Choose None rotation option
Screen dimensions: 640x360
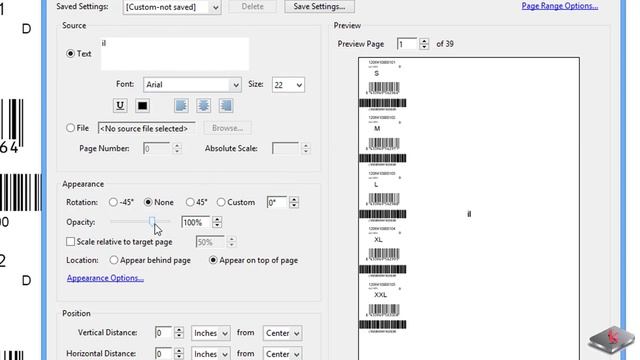148,202
